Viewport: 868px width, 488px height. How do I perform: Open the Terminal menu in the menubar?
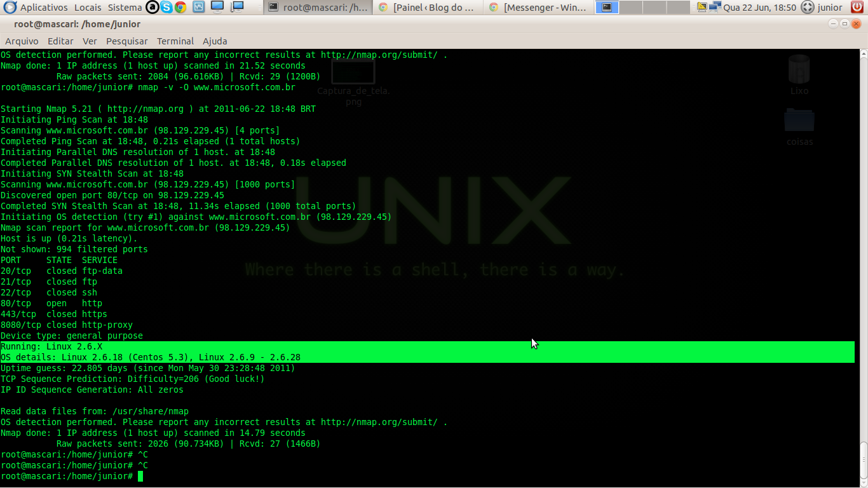[x=175, y=41]
